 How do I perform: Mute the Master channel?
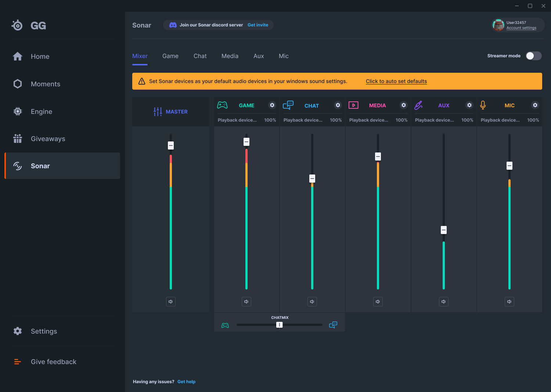click(x=170, y=301)
